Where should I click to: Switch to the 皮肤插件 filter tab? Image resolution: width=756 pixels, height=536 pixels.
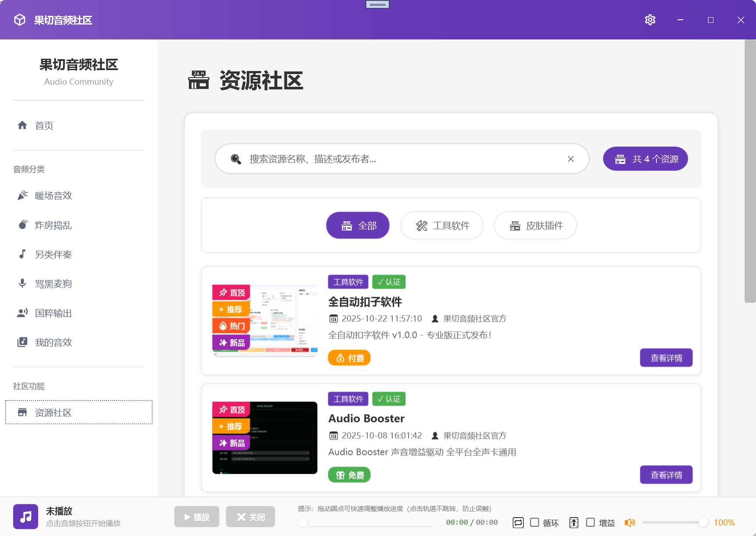click(x=535, y=225)
